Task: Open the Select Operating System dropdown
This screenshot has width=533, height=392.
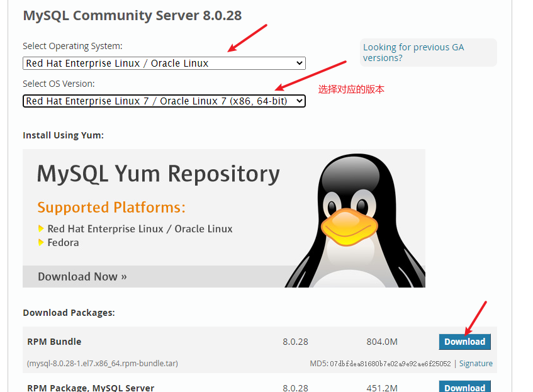Action: [x=164, y=64]
